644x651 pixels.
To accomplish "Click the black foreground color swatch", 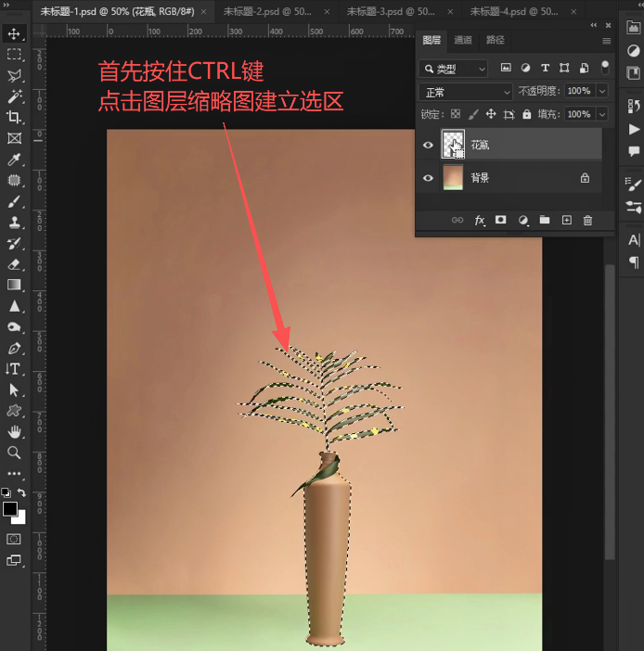I will pos(9,508).
